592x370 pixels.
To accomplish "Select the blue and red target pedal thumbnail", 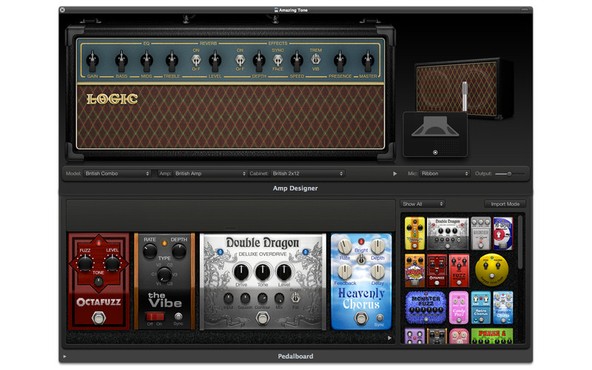I will pyautogui.click(x=503, y=233).
